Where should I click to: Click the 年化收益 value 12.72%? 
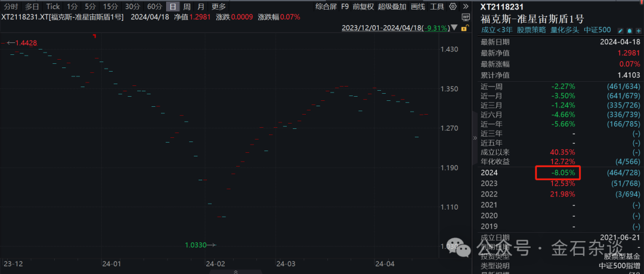point(563,161)
